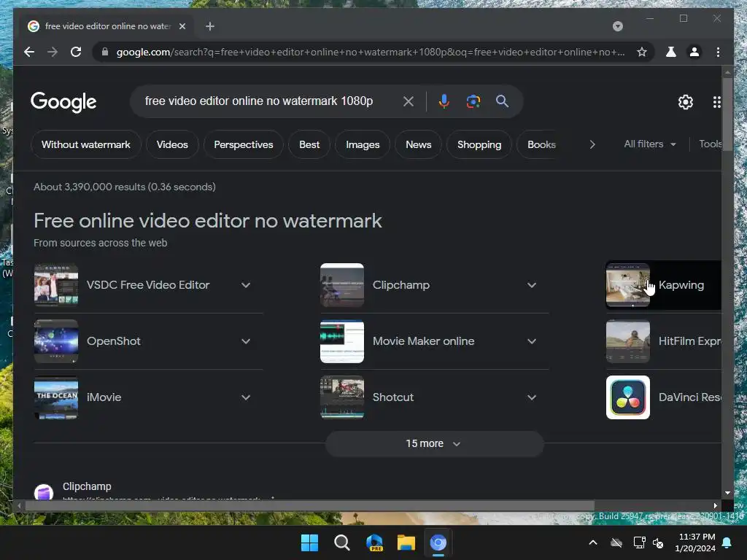747x560 pixels.
Task: Click the horizontal scrollbar right arrow
Action: (715, 506)
